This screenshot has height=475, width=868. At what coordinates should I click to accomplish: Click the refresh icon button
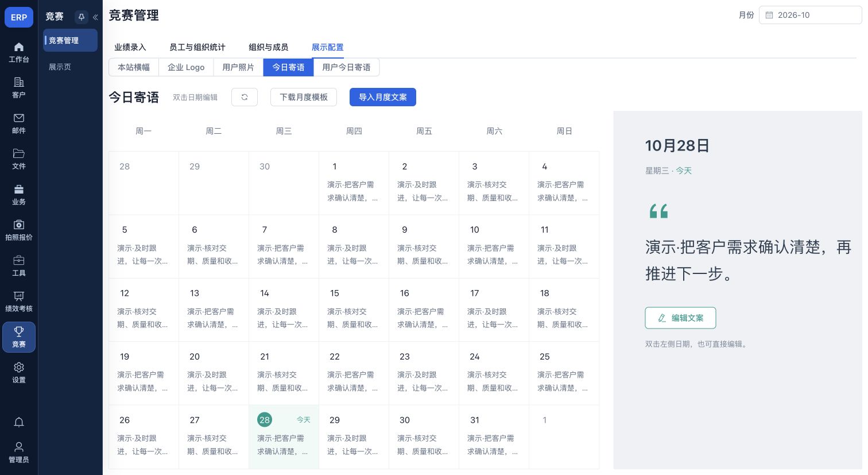pyautogui.click(x=245, y=97)
